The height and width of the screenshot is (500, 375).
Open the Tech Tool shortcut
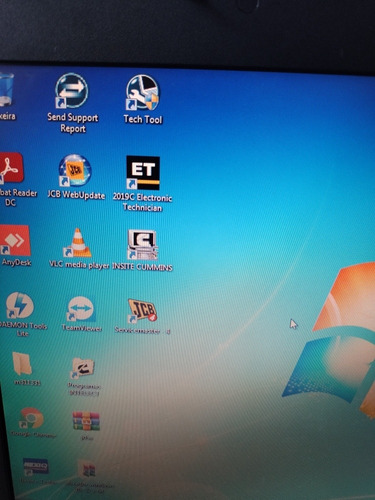click(x=143, y=93)
